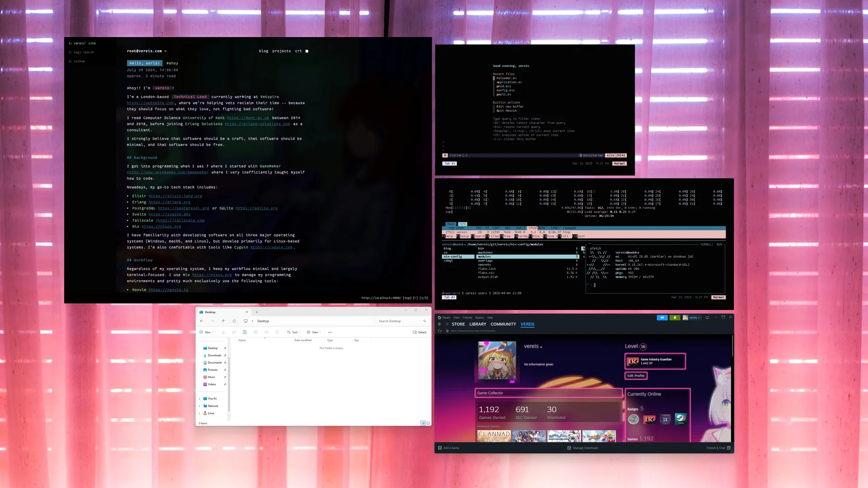Open the Sort dropdown in Explorer

(x=294, y=332)
